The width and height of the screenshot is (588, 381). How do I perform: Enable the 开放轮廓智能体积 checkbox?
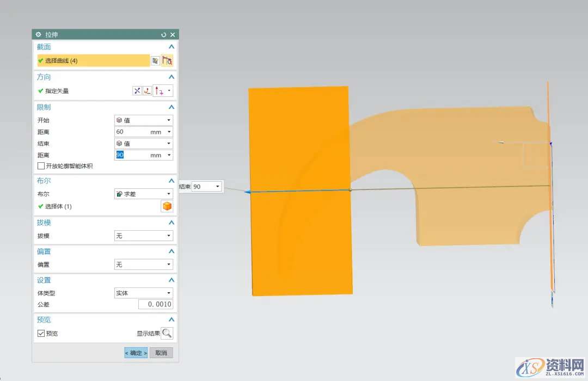pos(41,166)
